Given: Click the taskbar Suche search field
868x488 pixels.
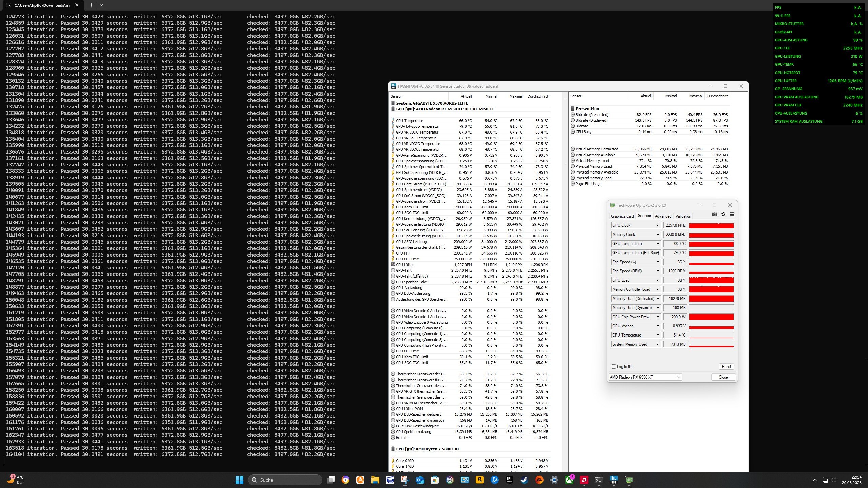Looking at the screenshot, I should click(285, 480).
